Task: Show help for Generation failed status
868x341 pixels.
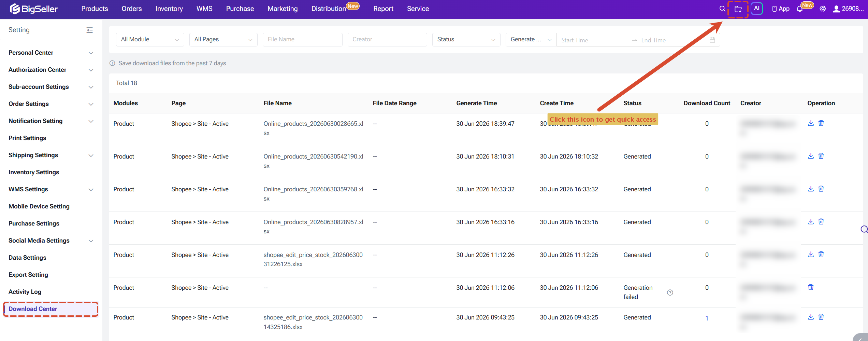Action: click(x=670, y=292)
